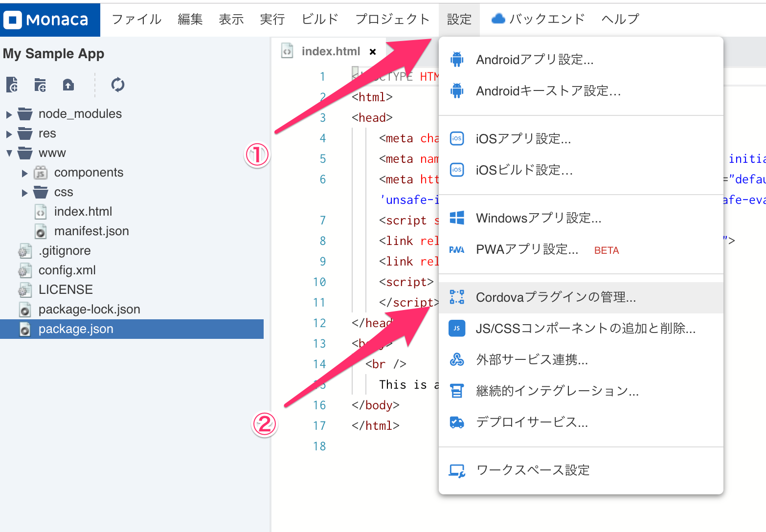Click Android icon beside Androidキーストア設定
Viewport: 766px width, 532px height.
click(x=457, y=90)
